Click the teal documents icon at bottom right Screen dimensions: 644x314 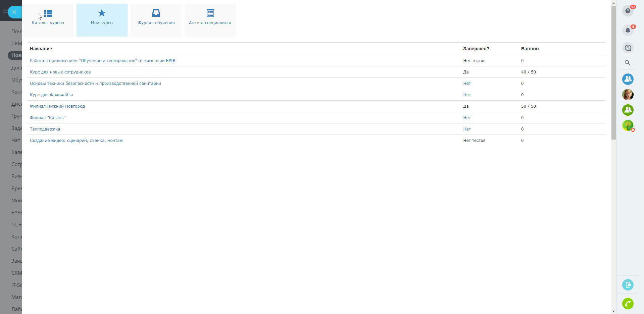(x=628, y=285)
